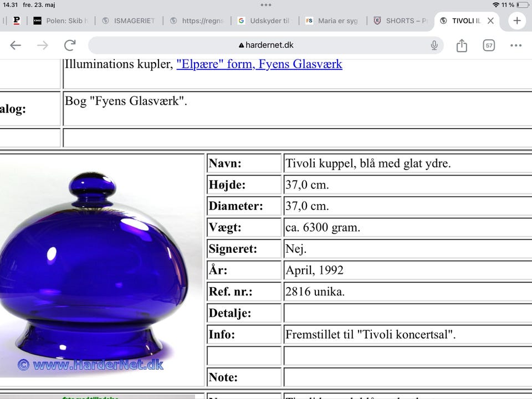Viewport: 532px width, 399px height.
Task: Close the TIVOLI IL tab
Action: click(x=490, y=21)
